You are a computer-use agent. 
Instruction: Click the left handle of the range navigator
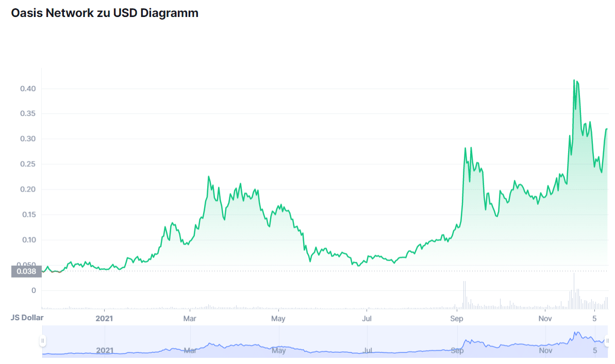coord(43,341)
